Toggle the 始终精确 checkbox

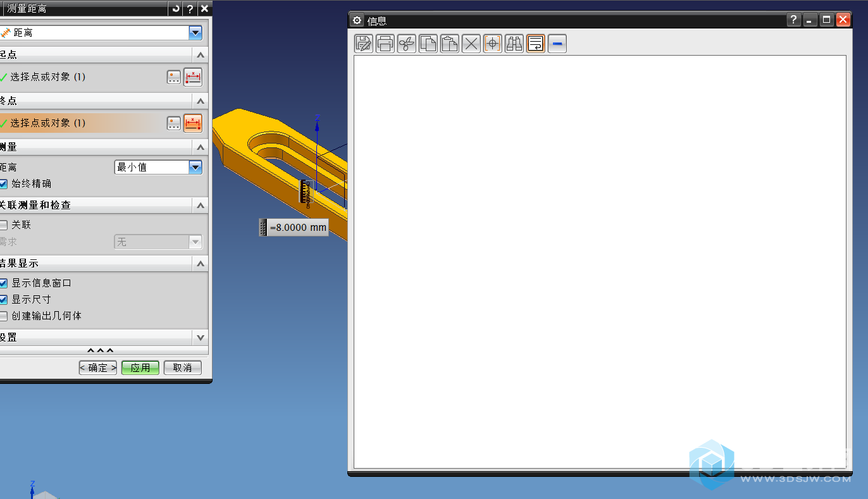click(4, 183)
